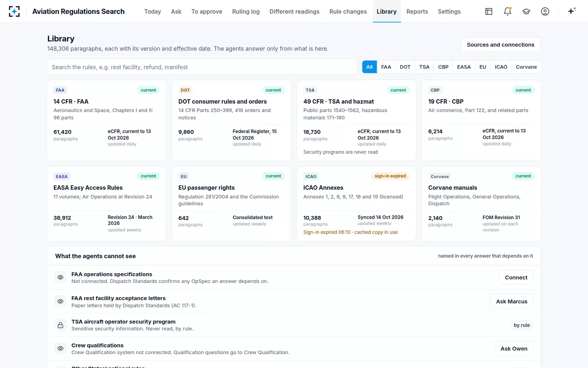The image size is (588, 368).
Task: Filter library by TSA
Action: coord(424,67)
